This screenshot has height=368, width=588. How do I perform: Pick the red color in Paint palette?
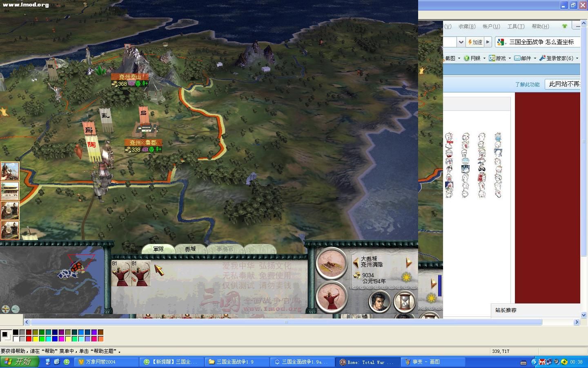29,339
